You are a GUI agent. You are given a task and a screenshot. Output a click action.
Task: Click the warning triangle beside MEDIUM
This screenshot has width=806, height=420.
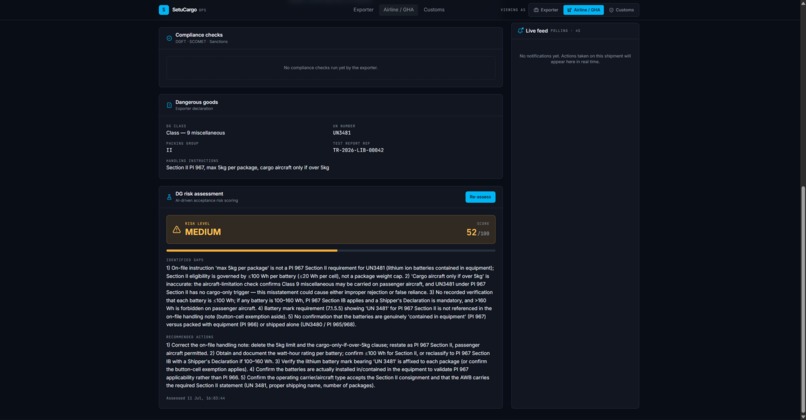click(x=176, y=229)
